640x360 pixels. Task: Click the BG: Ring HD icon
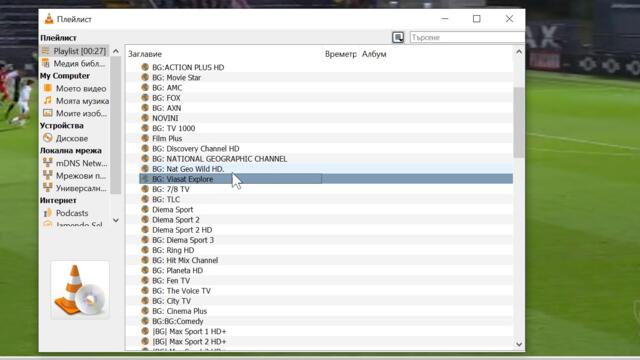click(x=145, y=250)
